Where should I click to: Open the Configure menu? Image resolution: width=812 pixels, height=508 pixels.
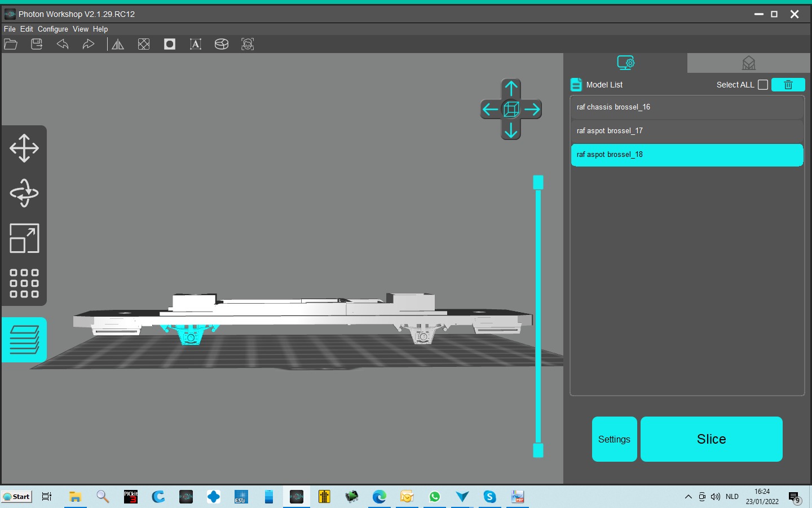click(x=53, y=29)
